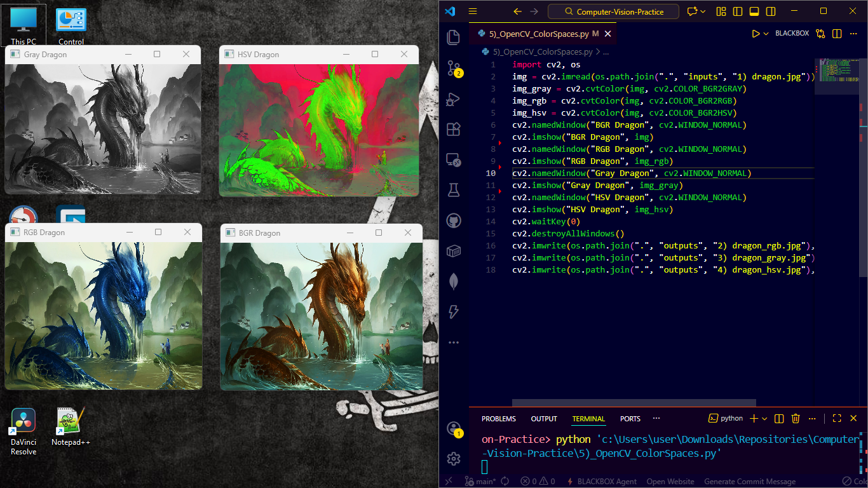Click the main* branch in the status bar

tap(481, 482)
